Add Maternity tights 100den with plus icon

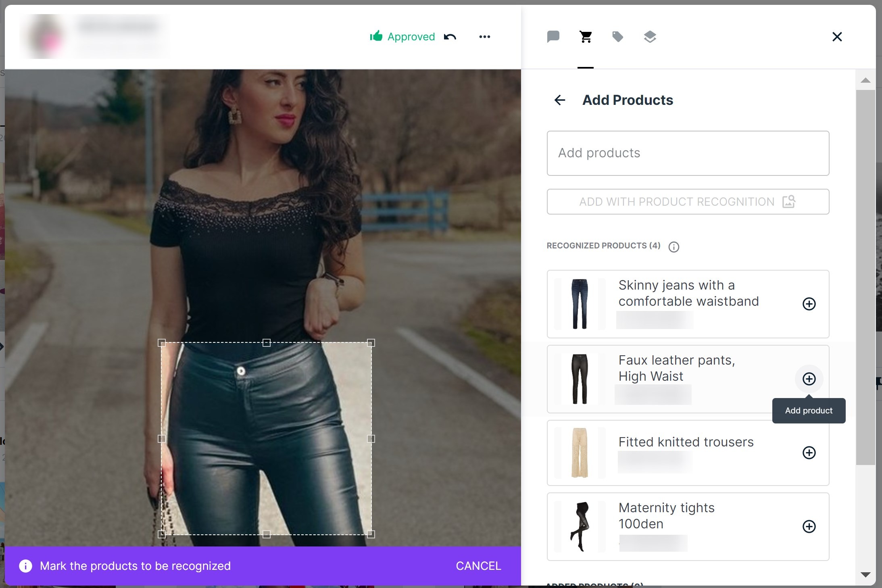tap(809, 526)
